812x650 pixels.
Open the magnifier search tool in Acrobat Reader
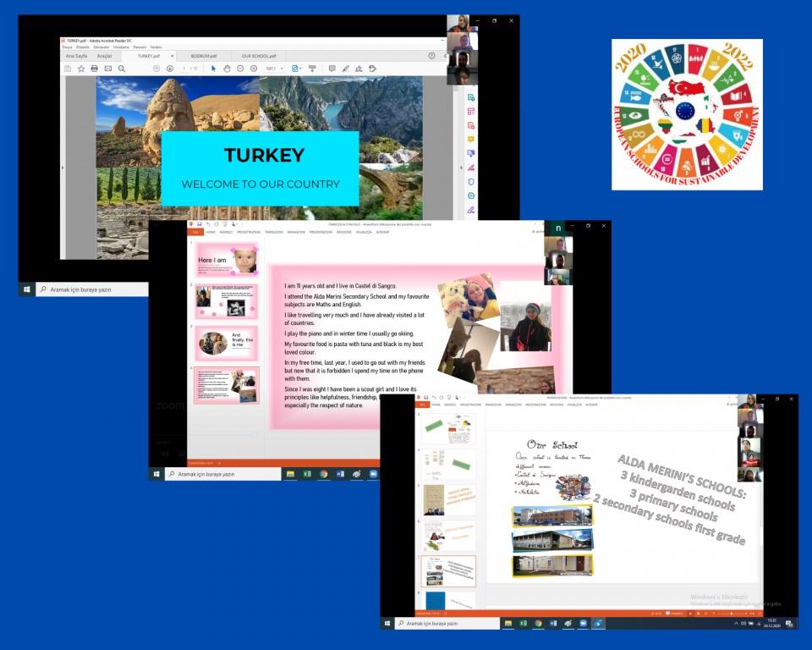[121, 69]
